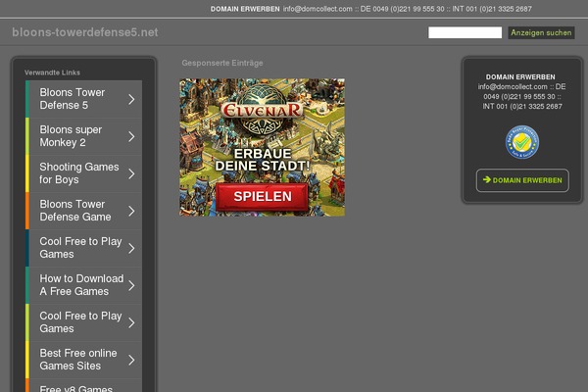Click the Anzeigen suchen button

coord(541,32)
